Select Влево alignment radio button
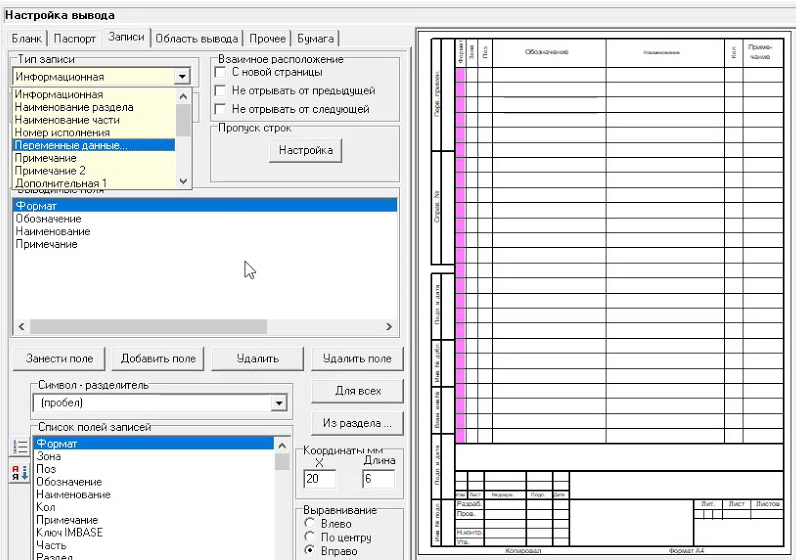The height and width of the screenshot is (560, 796). tap(309, 523)
